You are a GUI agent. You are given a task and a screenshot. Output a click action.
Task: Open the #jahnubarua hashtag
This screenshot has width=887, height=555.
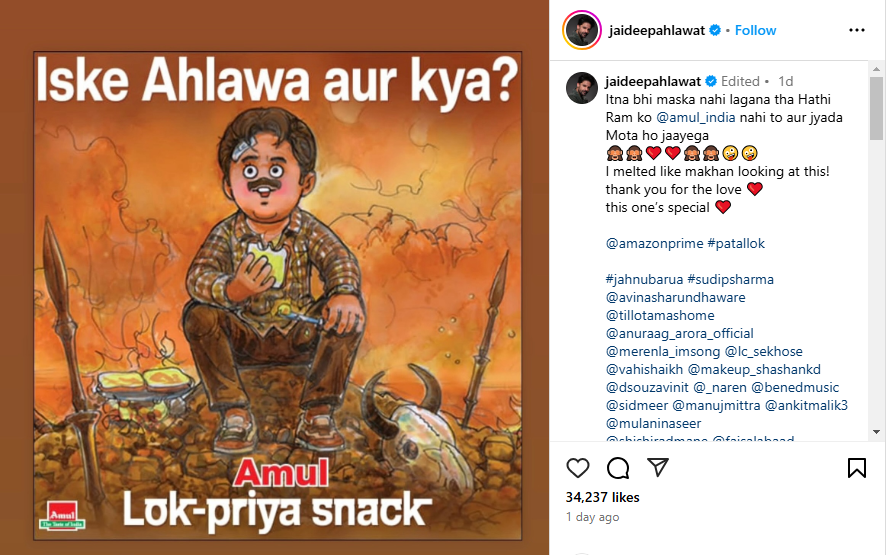click(644, 279)
